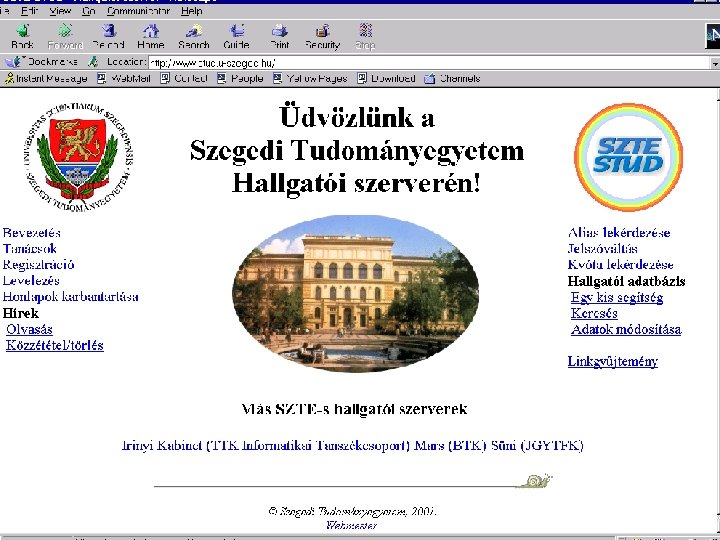The width and height of the screenshot is (720, 540).
Task: Open the Regisztráció link
Action: point(39,265)
